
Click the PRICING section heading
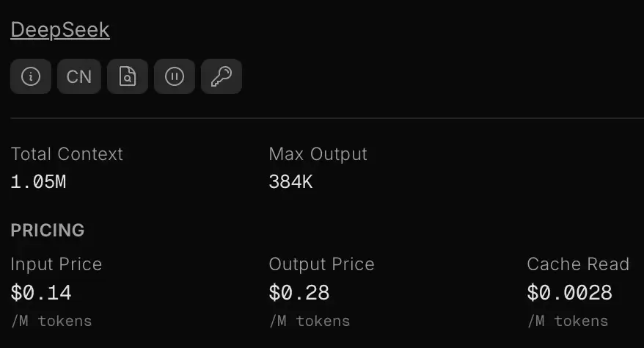pos(48,230)
